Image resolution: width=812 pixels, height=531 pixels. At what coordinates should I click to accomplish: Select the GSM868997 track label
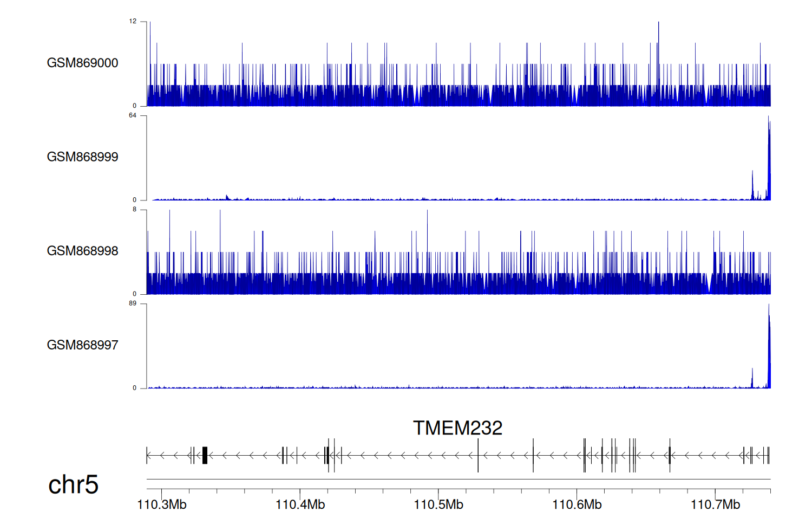82,345
